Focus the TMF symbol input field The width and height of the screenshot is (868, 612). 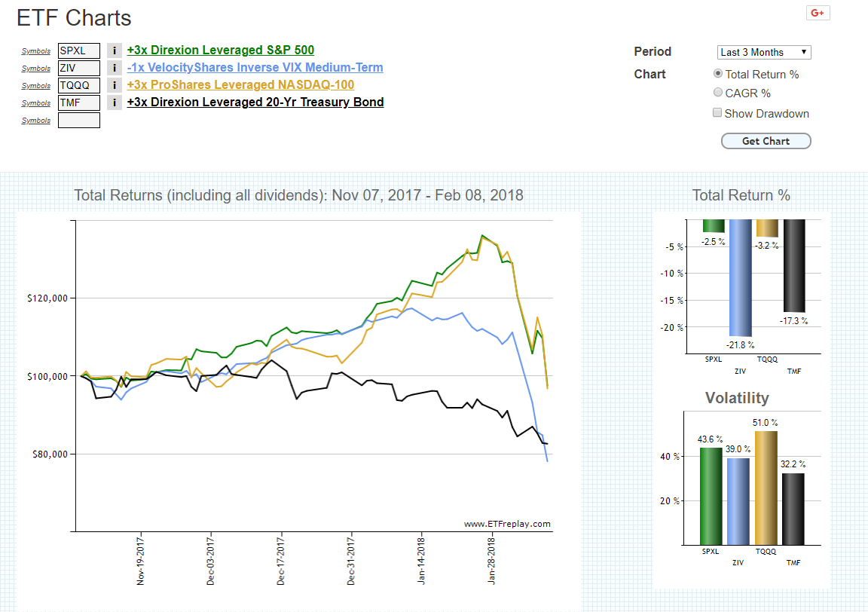(79, 103)
